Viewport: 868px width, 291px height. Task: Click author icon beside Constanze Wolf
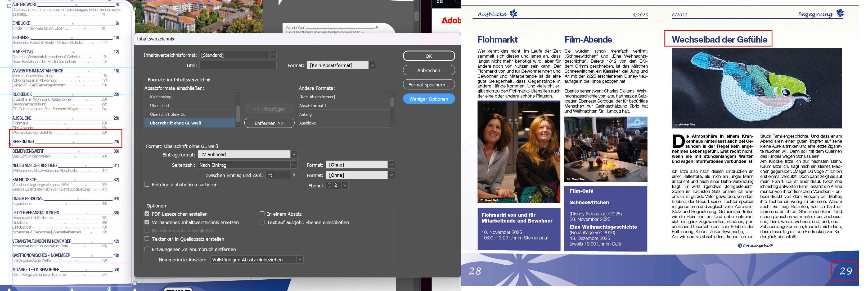[x=740, y=246]
